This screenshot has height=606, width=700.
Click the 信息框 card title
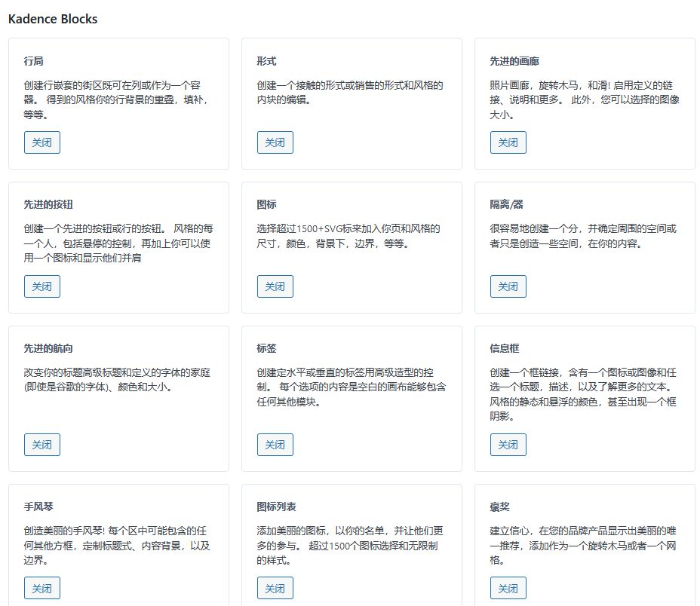click(x=505, y=348)
